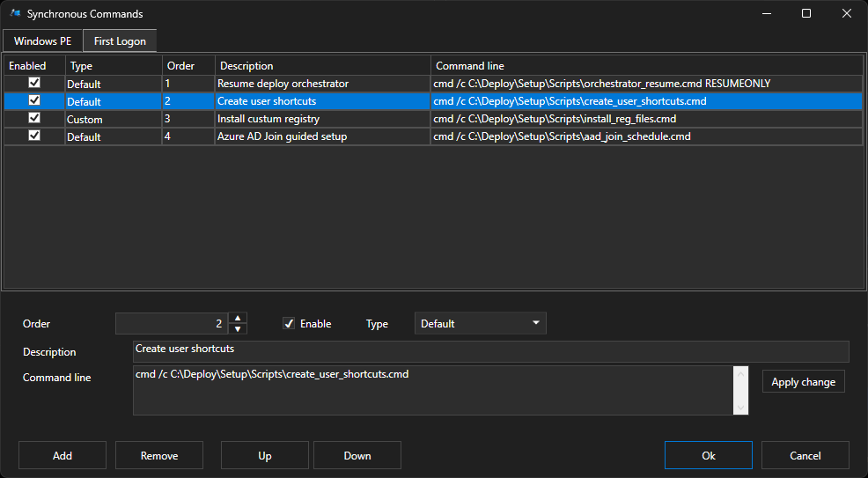Select the Create user shortcuts description cell
Image resolution: width=868 pixels, height=478 pixels.
pyautogui.click(x=323, y=101)
